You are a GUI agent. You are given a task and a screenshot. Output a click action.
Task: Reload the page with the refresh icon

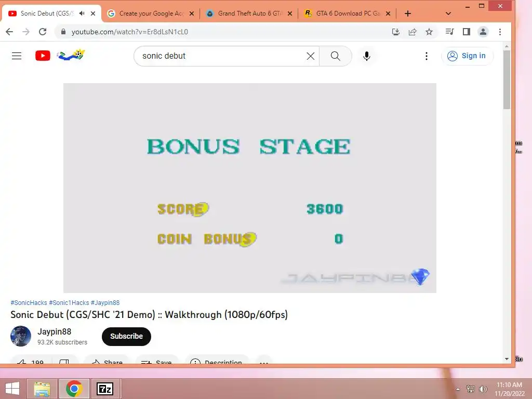coord(43,32)
